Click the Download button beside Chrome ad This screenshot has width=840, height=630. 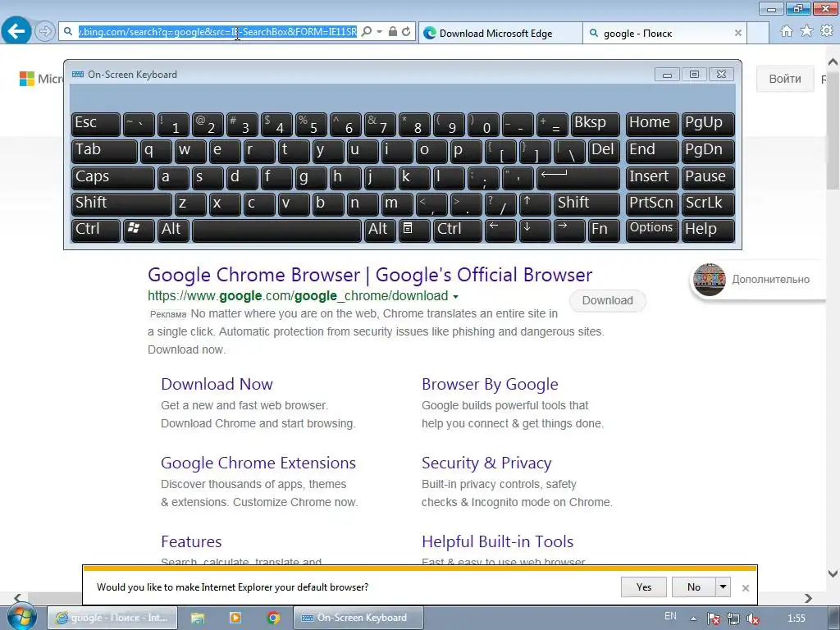point(608,300)
